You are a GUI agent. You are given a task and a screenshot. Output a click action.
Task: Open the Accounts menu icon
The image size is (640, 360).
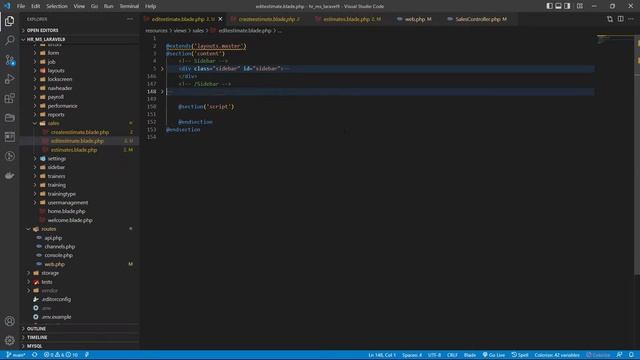tap(9, 321)
